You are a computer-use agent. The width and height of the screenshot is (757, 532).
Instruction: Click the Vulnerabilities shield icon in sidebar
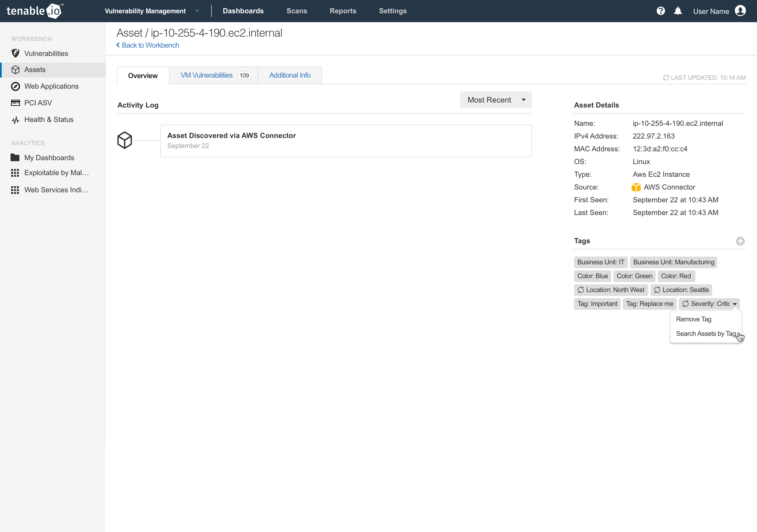tap(16, 53)
